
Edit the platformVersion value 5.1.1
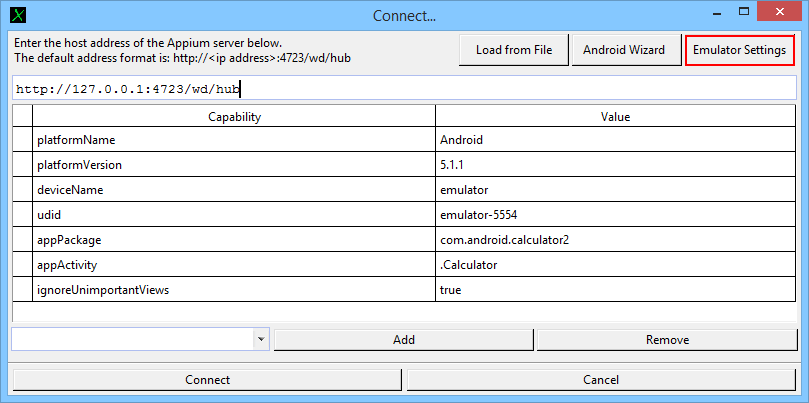615,165
